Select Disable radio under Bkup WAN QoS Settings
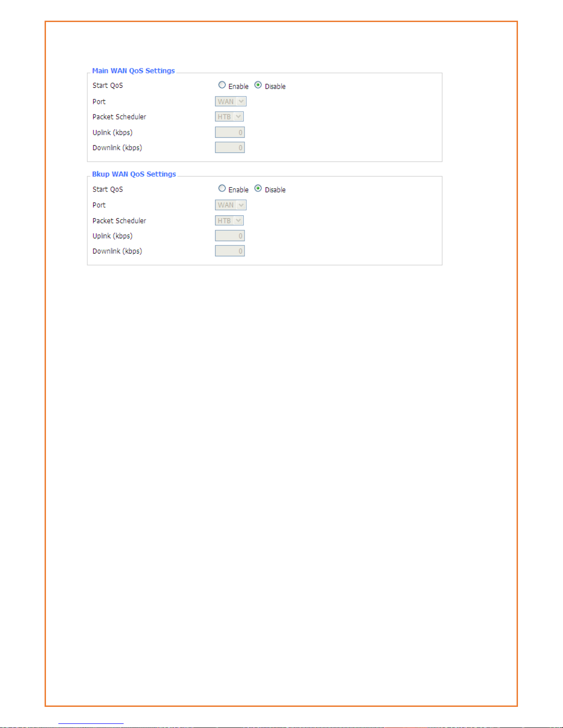563x728 pixels. 258,188
